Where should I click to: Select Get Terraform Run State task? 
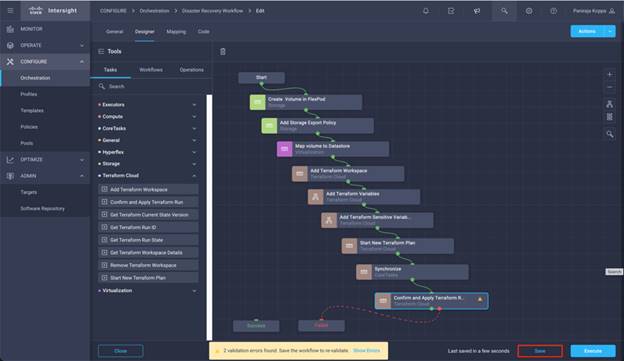pos(148,240)
